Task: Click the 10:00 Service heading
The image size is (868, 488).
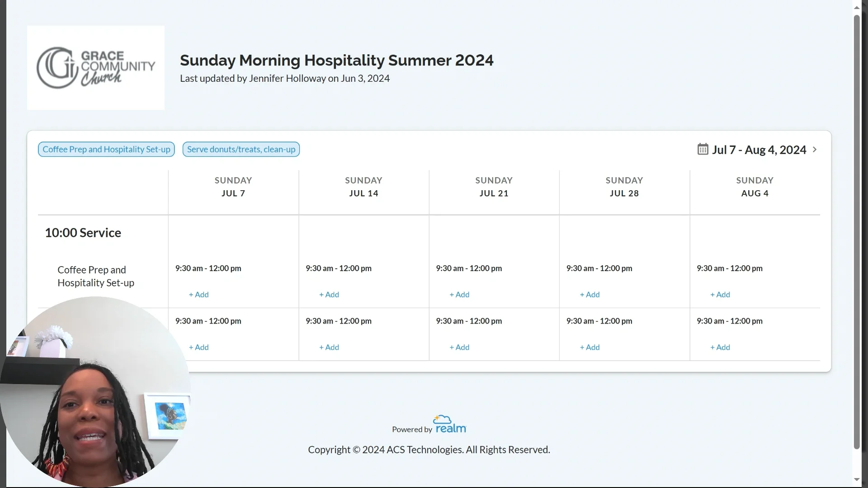Action: pos(83,232)
